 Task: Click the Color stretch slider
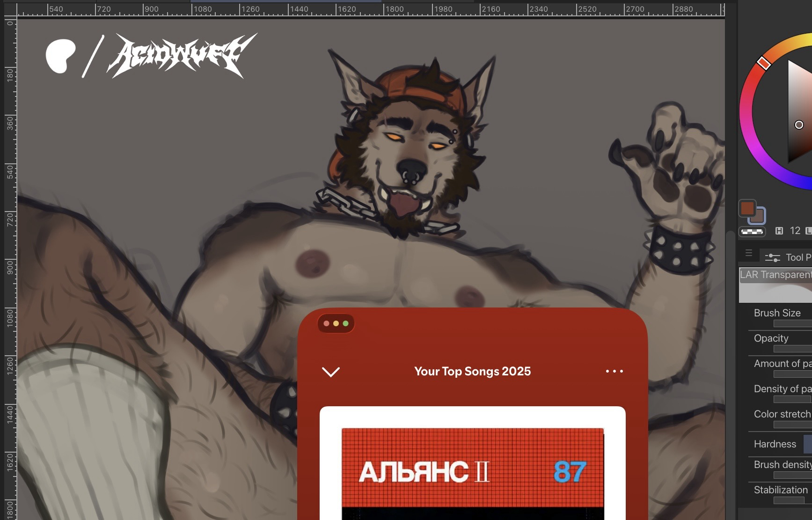point(792,425)
